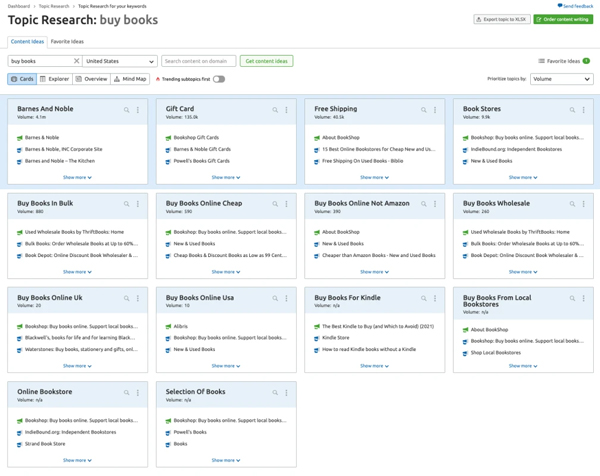Open Buy Books For Kindle options menu
The image size is (600, 476).
(x=435, y=298)
